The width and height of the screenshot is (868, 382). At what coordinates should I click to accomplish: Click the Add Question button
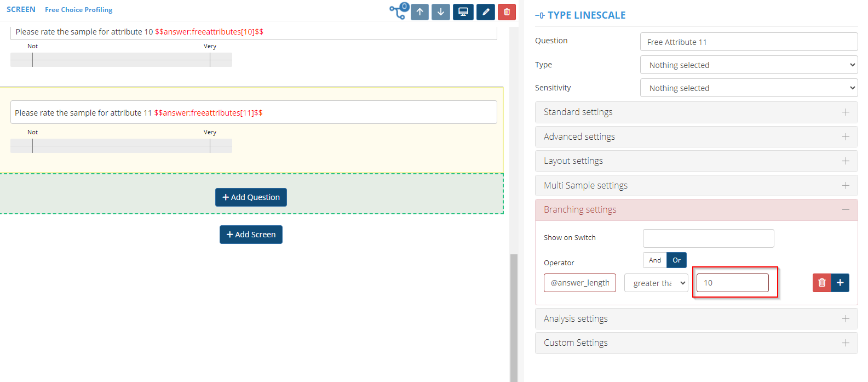251,197
